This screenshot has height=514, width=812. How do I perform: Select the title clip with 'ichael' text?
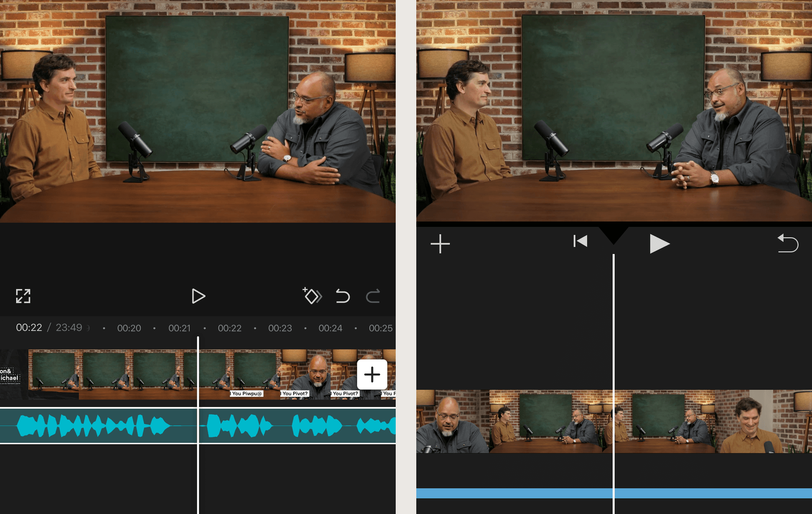[x=14, y=375]
